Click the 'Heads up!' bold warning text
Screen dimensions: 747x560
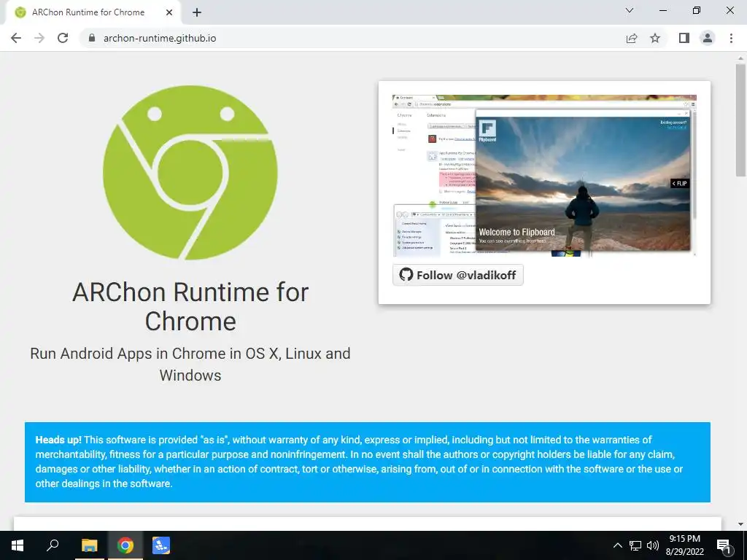[x=58, y=440]
